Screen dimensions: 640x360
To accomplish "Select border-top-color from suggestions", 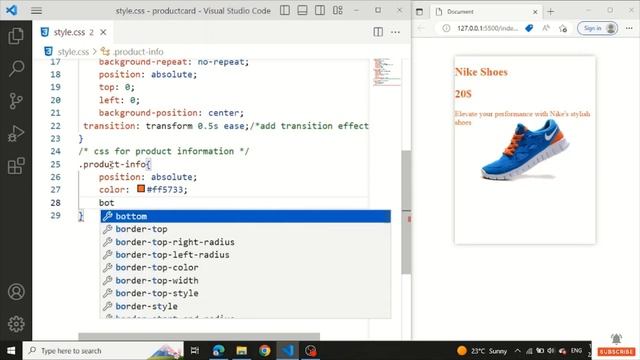I will (246, 268).
